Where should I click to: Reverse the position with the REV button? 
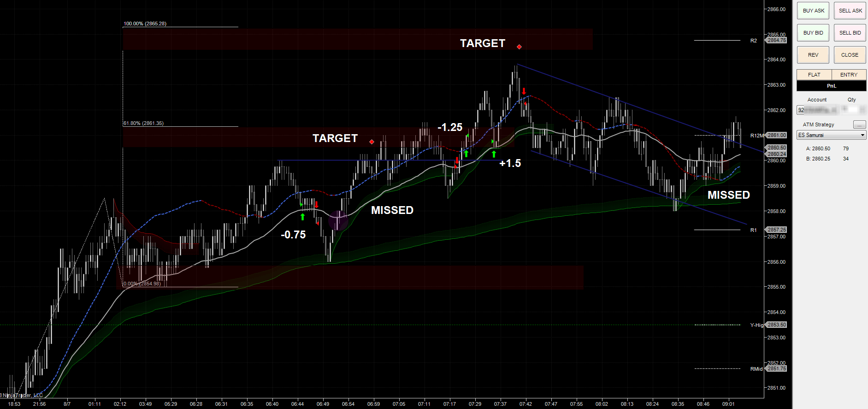click(813, 55)
